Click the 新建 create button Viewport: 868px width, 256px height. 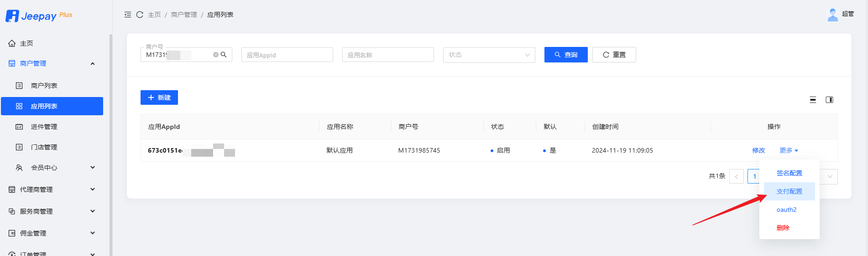click(159, 97)
